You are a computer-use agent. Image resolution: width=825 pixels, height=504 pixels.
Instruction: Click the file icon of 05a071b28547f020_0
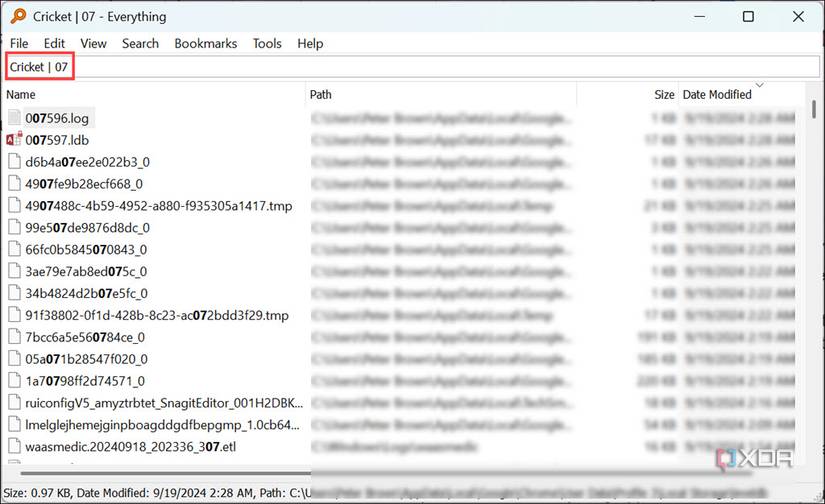[14, 359]
